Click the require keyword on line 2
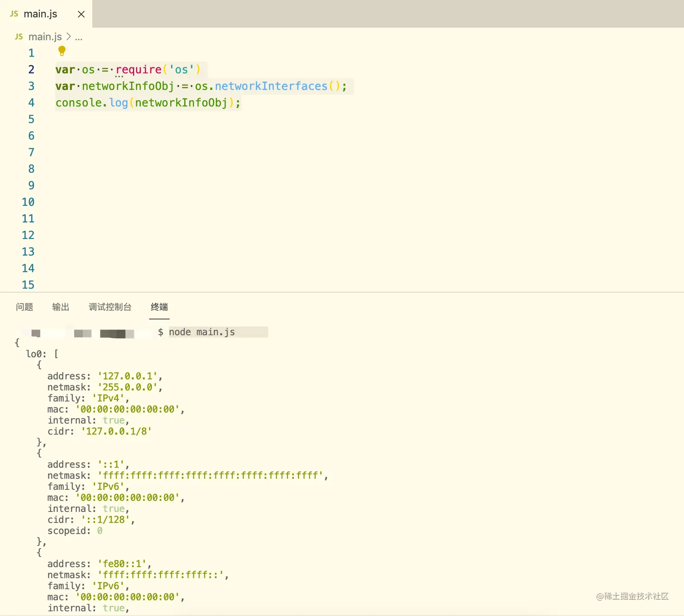The image size is (684, 616). pyautogui.click(x=138, y=70)
